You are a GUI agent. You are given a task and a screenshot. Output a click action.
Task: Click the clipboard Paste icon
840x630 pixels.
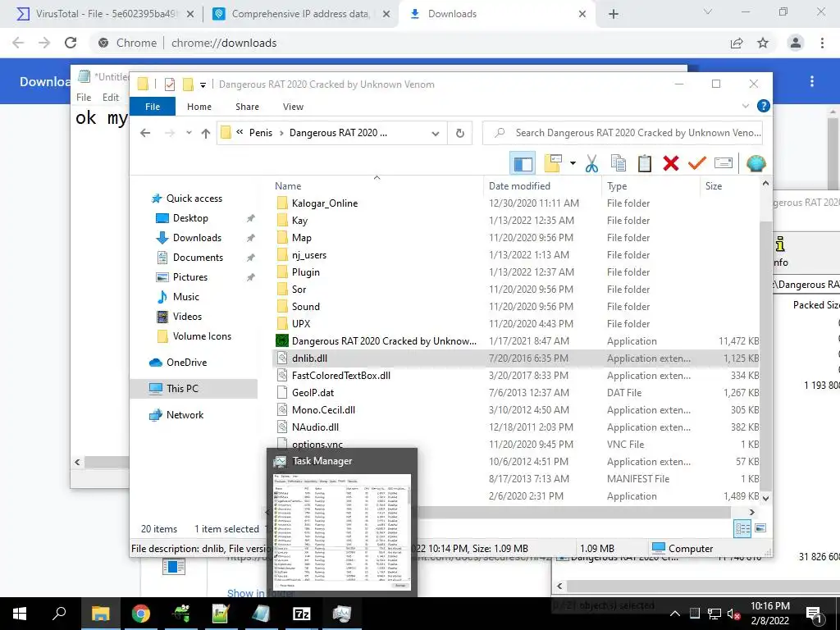[645, 163]
